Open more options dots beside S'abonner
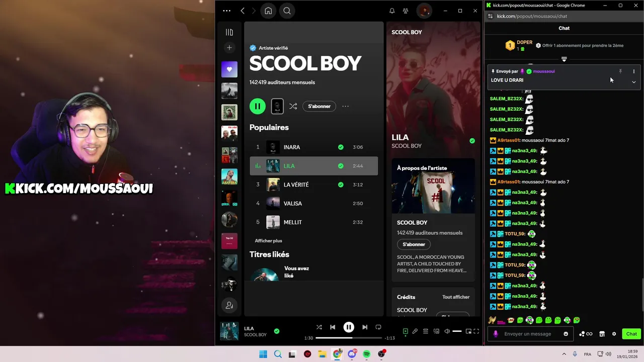The width and height of the screenshot is (644, 362). coord(345,106)
